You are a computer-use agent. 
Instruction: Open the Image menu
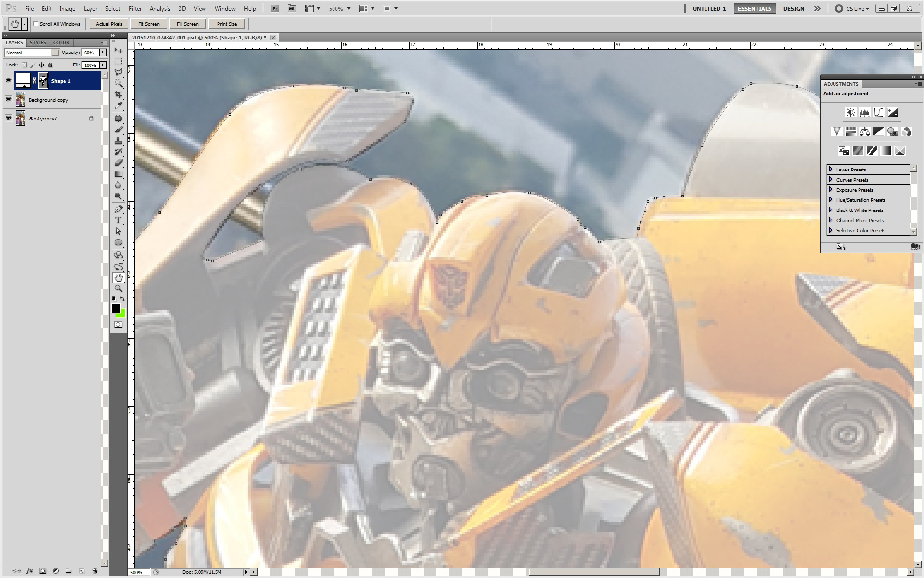coord(67,9)
